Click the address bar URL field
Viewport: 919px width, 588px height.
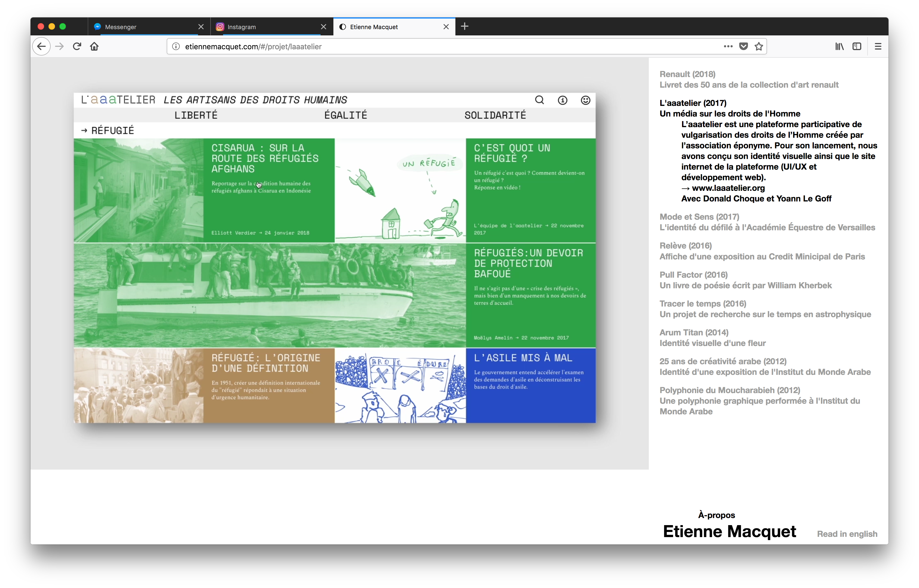click(420, 47)
